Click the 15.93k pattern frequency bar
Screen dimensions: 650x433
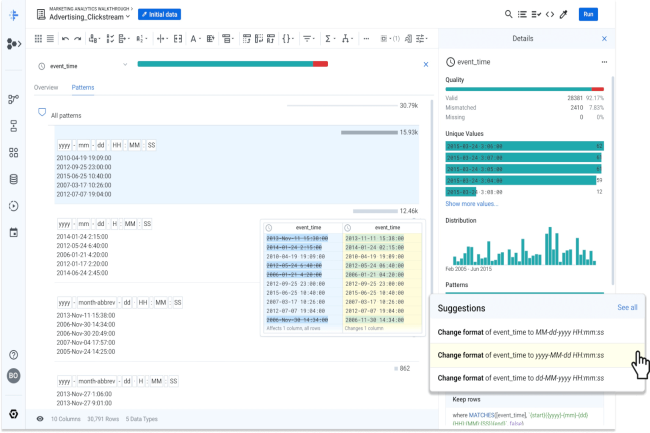click(x=369, y=133)
